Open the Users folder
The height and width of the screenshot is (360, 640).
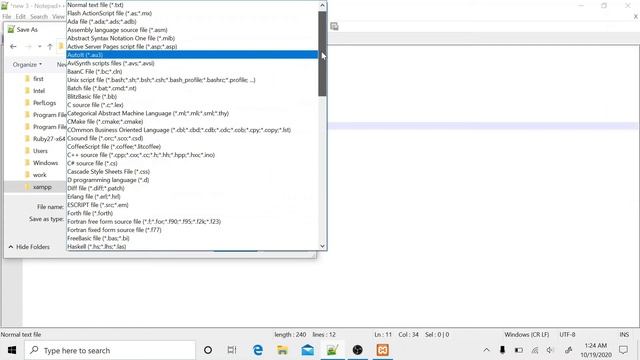[x=36, y=151]
